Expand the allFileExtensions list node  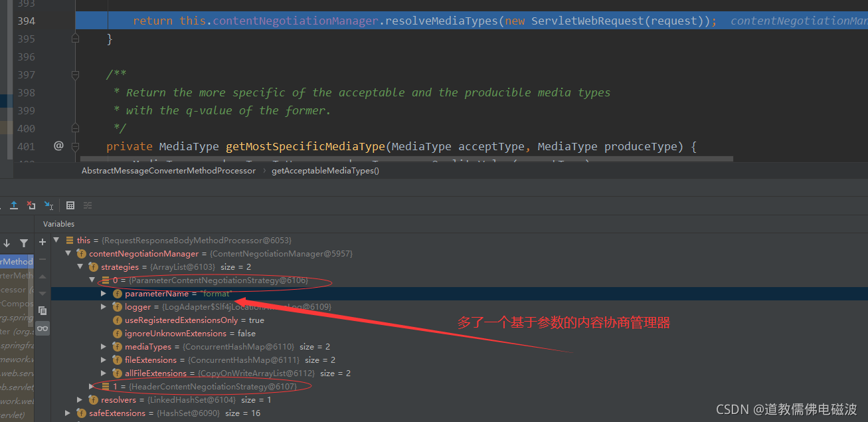(104, 373)
